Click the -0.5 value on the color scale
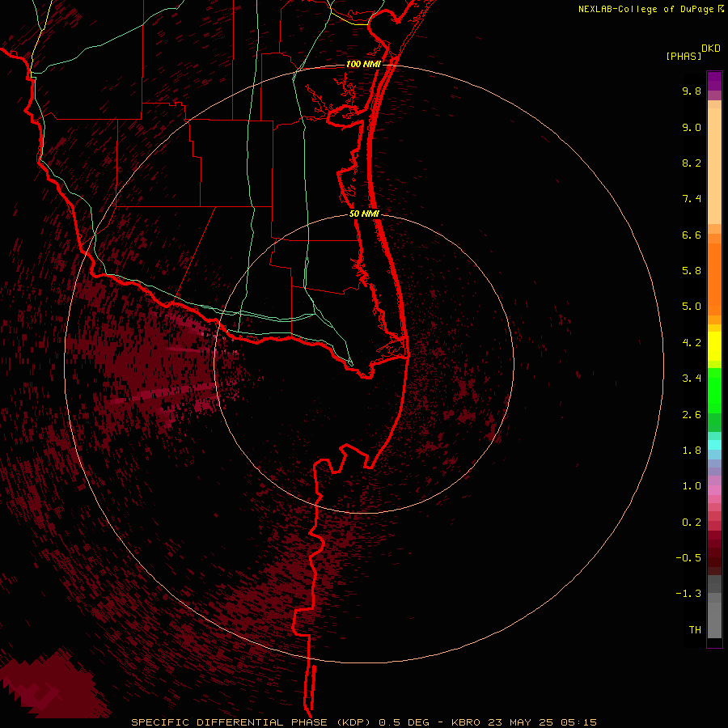Viewport: 728px width, 728px height. coord(688,558)
